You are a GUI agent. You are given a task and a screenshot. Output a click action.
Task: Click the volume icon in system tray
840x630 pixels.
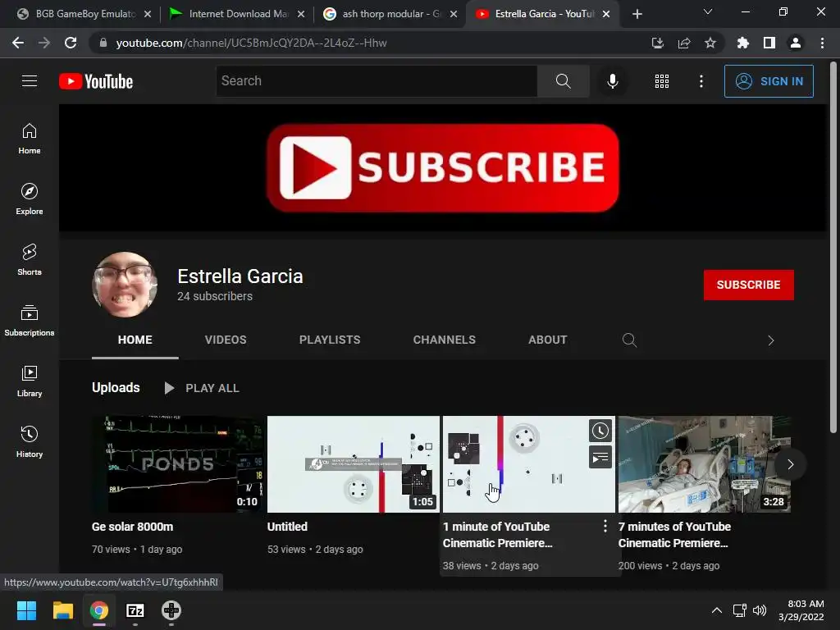click(x=760, y=610)
